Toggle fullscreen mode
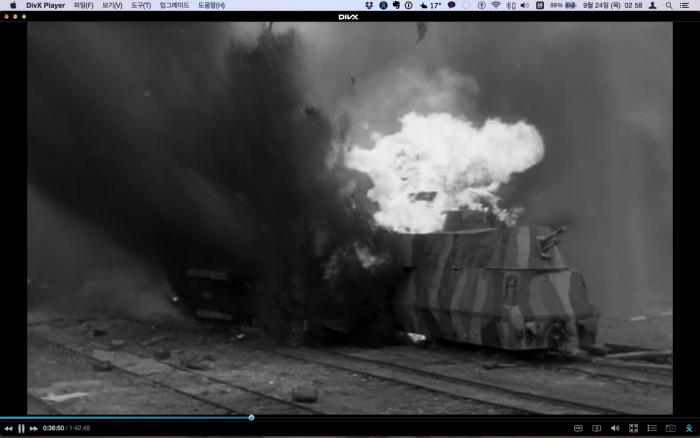 [633, 428]
